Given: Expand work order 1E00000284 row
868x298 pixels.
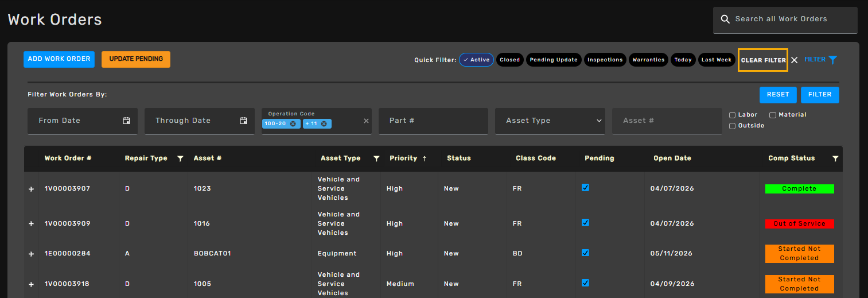Looking at the screenshot, I should coord(32,254).
